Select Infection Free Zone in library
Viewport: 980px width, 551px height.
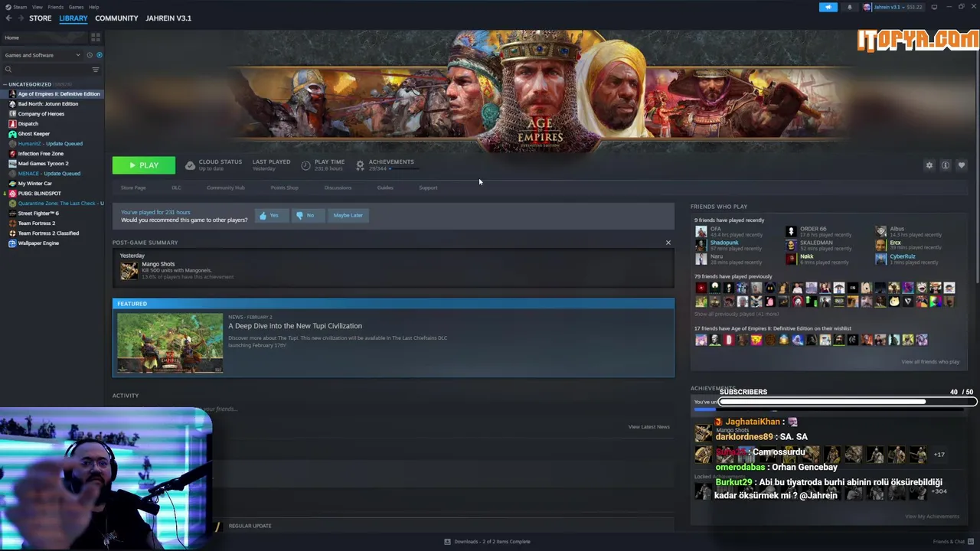tap(41, 154)
